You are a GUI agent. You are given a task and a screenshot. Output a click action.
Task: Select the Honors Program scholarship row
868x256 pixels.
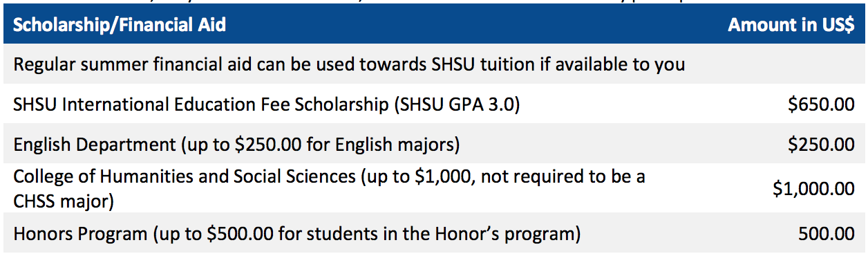[434, 234]
